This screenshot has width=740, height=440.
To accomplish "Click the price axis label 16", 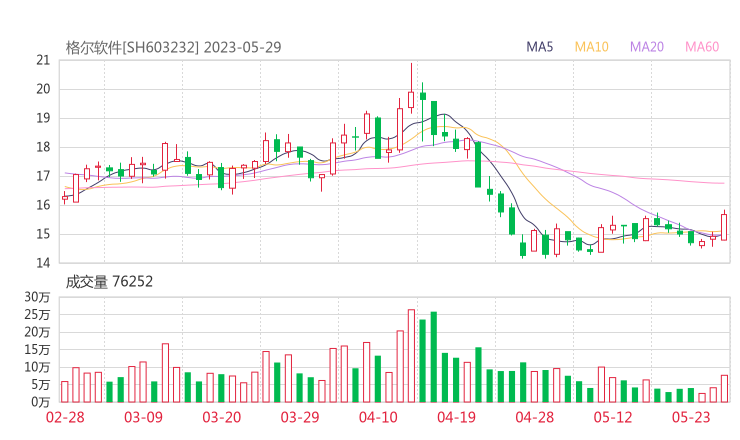I will 43,205.
